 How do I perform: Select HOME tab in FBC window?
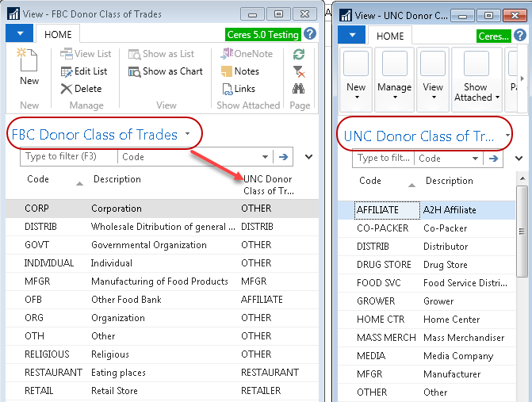[x=59, y=35]
